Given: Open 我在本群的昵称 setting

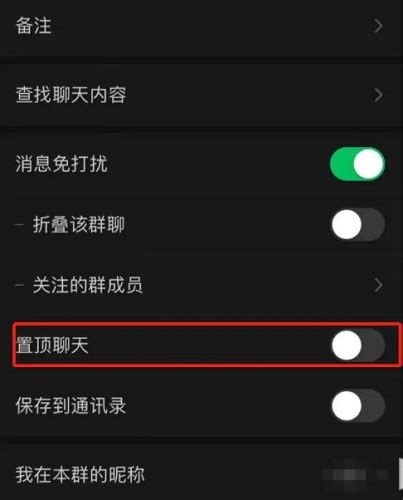Looking at the screenshot, I should 201,474.
